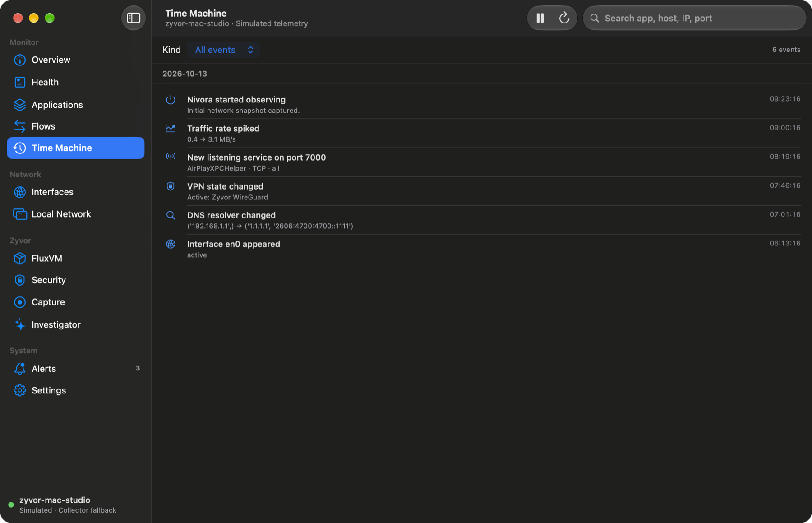This screenshot has height=523, width=812.
Task: Focus the Search app, host, IP, port field
Action: (694, 18)
